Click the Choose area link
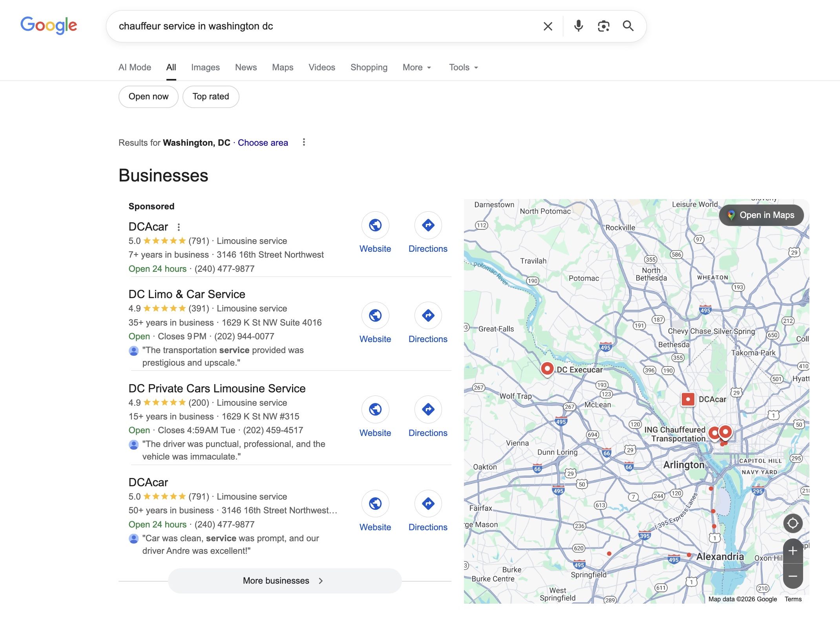The width and height of the screenshot is (840, 619). click(x=263, y=143)
